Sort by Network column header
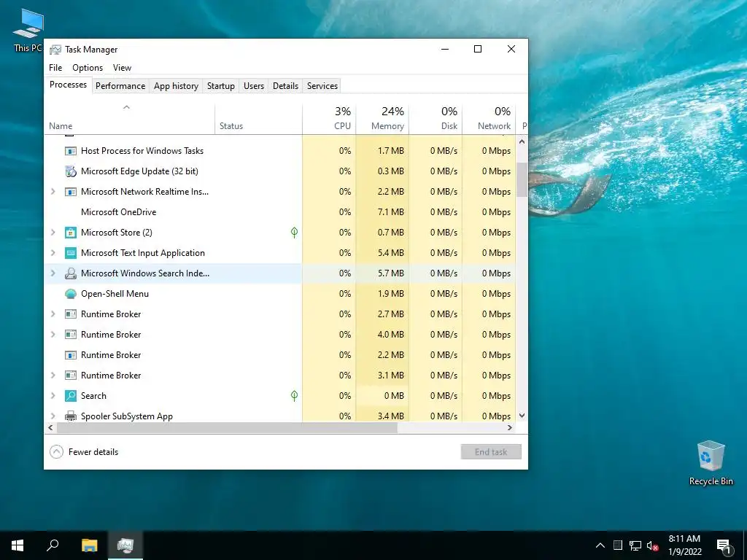 tap(489, 119)
